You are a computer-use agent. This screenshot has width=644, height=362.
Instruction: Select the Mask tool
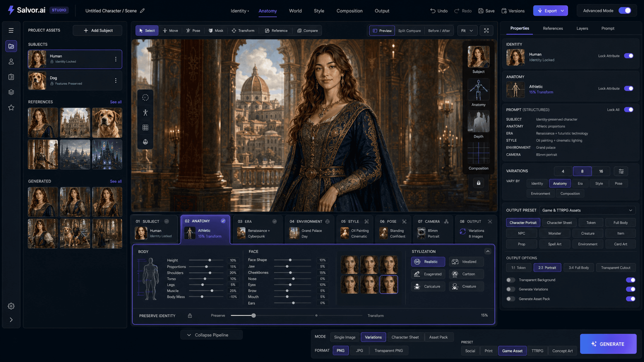click(x=216, y=30)
